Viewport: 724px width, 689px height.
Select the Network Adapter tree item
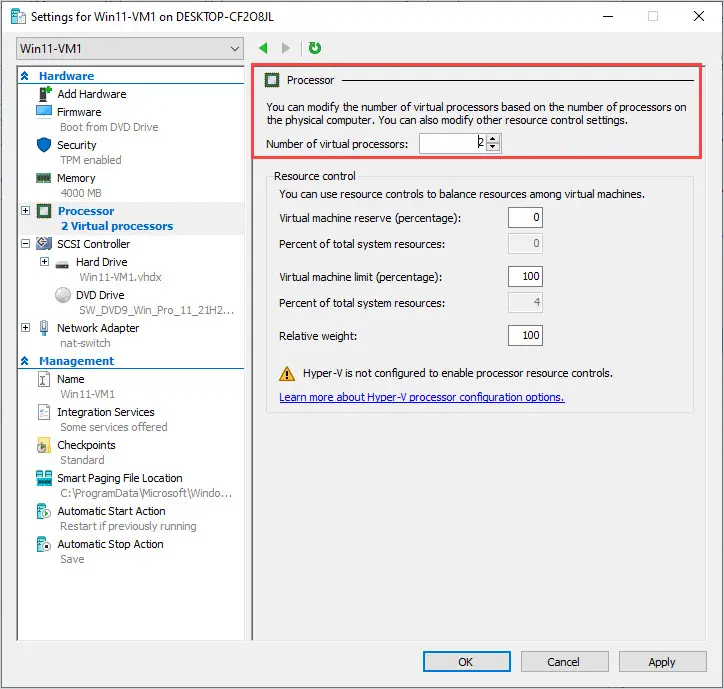pos(98,328)
